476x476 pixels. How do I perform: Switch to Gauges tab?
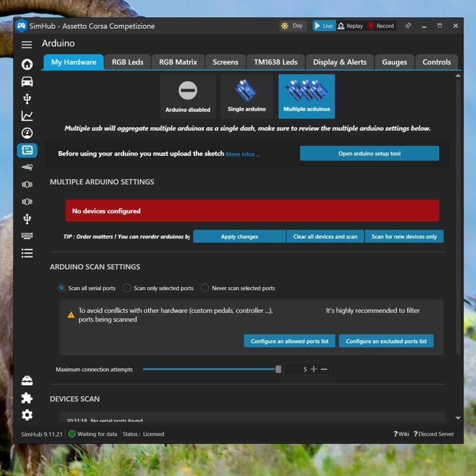click(394, 62)
